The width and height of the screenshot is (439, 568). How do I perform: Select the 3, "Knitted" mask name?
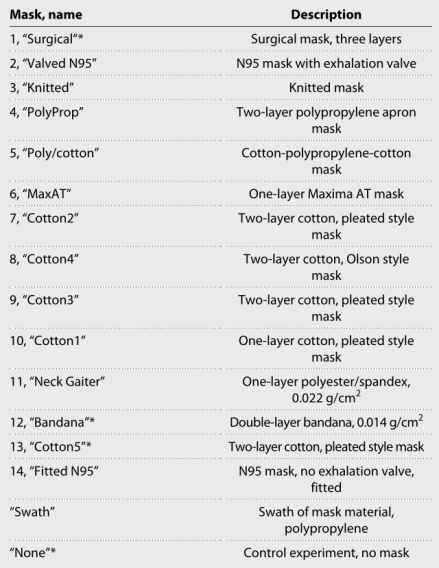pyautogui.click(x=42, y=88)
